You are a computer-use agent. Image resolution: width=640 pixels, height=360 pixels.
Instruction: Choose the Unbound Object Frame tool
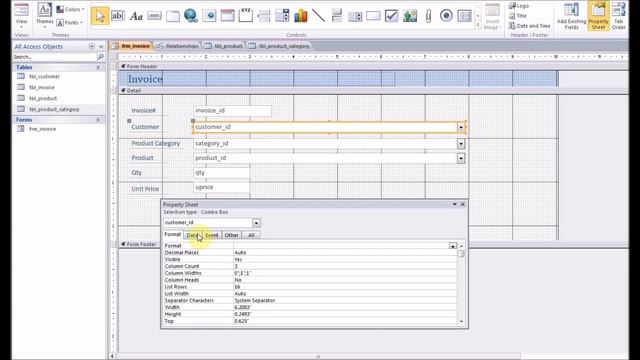(410, 16)
